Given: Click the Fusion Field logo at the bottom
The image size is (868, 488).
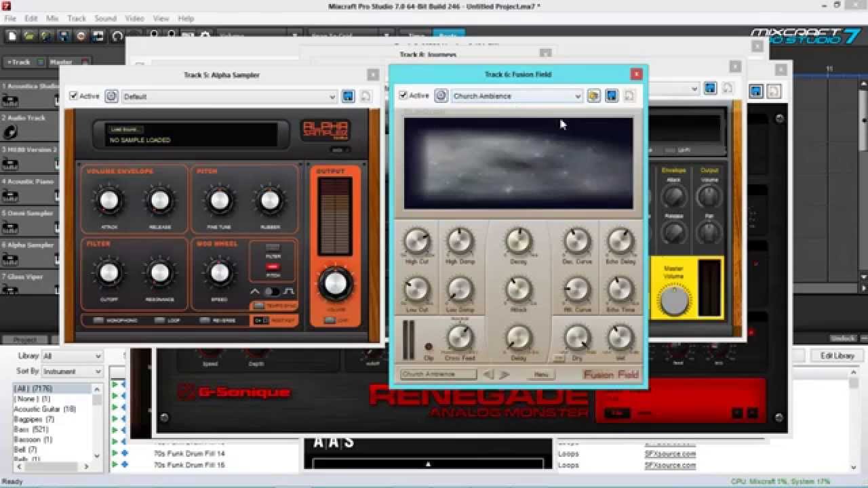Looking at the screenshot, I should coord(610,373).
